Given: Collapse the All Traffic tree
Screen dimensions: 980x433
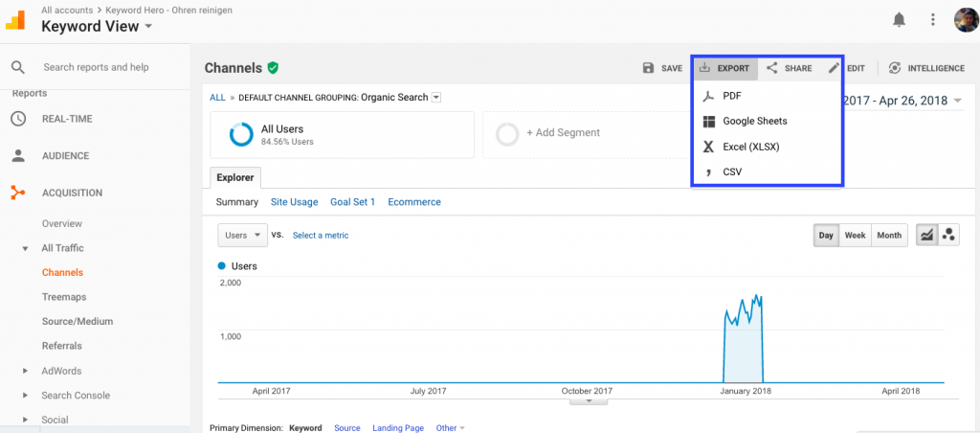Looking at the screenshot, I should click(x=25, y=248).
